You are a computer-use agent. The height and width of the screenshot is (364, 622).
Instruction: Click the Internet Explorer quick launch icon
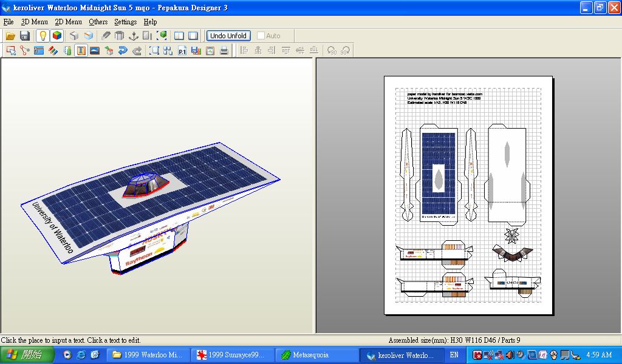click(x=81, y=355)
